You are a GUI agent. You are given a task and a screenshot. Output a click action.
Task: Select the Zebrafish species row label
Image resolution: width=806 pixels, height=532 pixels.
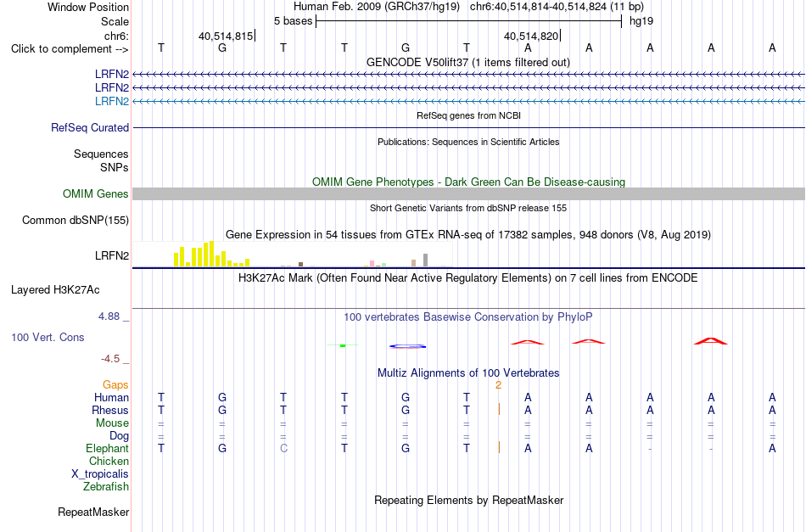(106, 486)
